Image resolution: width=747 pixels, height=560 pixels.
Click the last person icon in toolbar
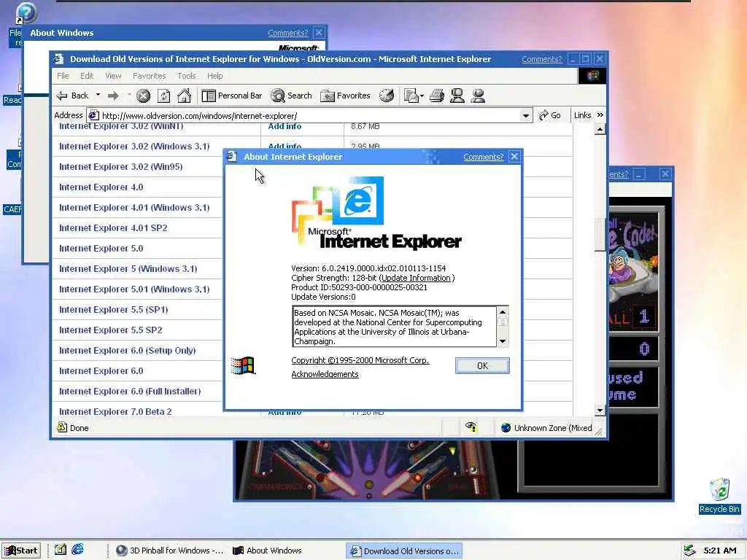click(x=478, y=96)
